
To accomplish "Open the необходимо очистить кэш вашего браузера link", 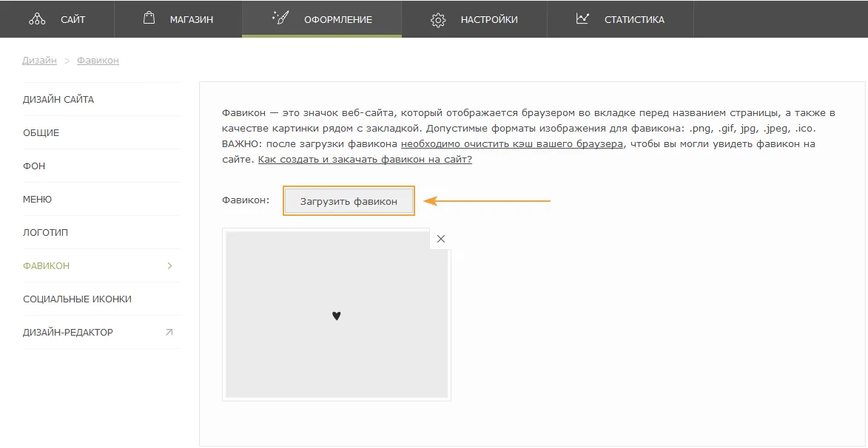I will [x=512, y=144].
